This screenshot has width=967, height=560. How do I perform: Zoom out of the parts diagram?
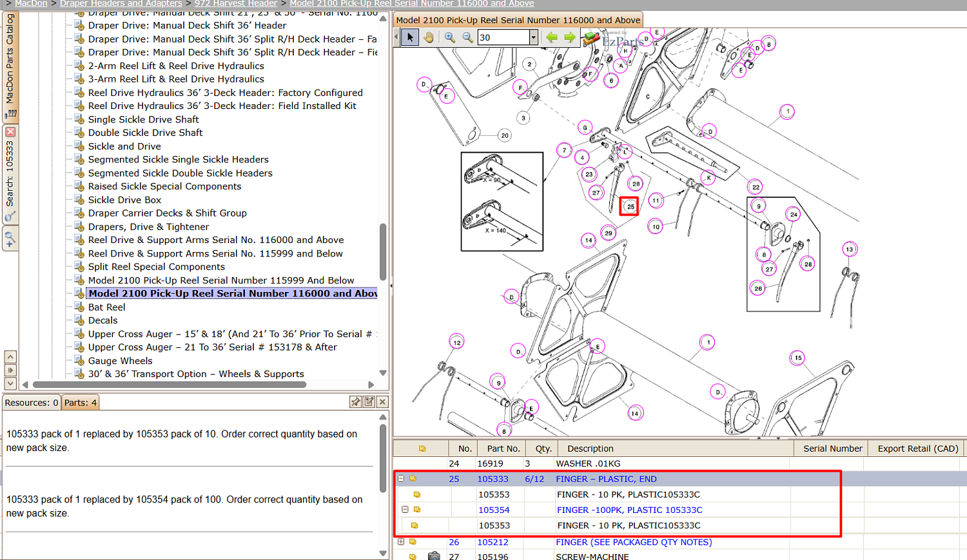[468, 37]
